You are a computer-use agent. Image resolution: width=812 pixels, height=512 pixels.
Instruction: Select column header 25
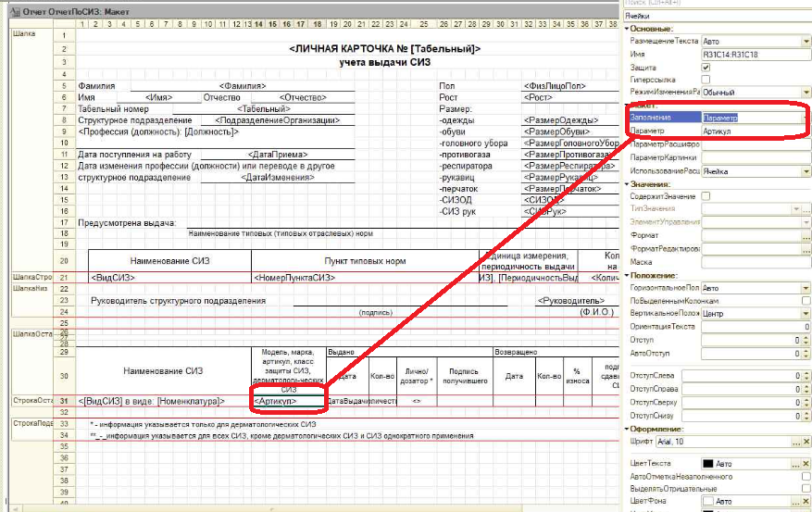pos(424,24)
